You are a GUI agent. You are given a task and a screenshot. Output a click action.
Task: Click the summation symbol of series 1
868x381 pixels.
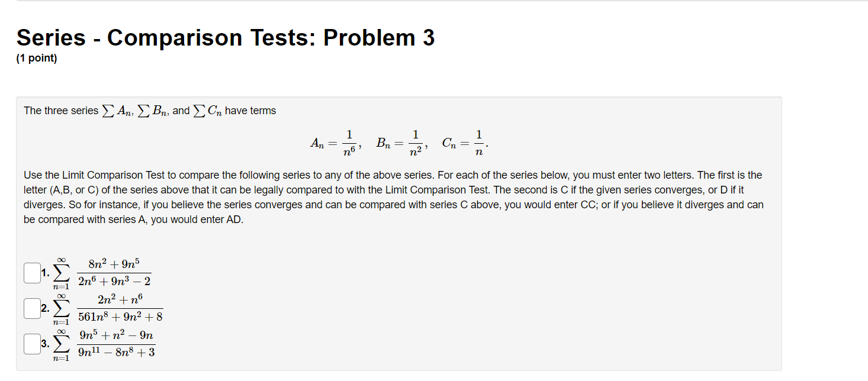point(59,272)
